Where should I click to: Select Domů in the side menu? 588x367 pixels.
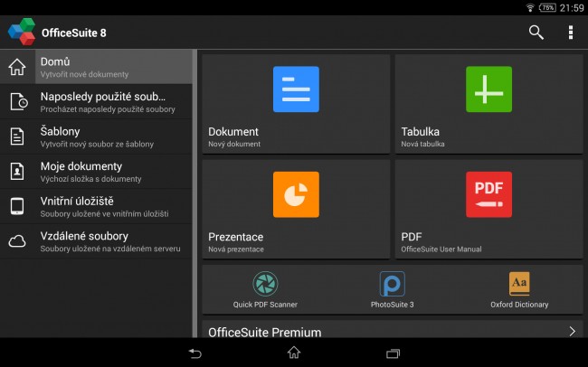coord(96,67)
